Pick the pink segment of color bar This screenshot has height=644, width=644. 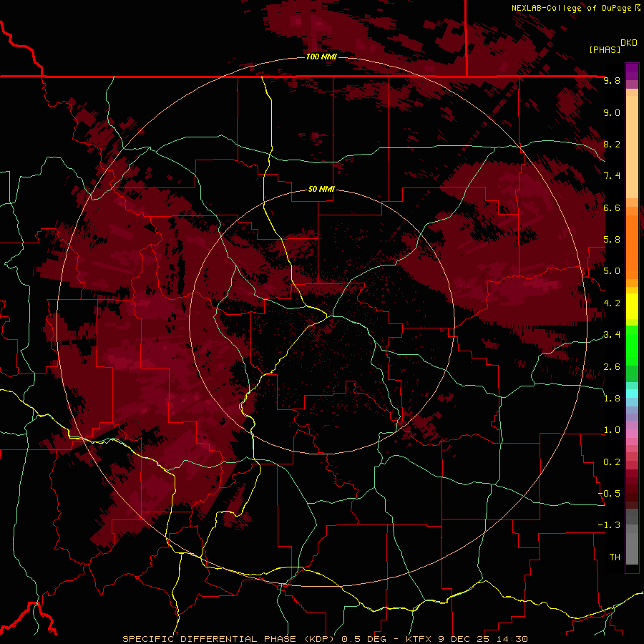click(632, 434)
